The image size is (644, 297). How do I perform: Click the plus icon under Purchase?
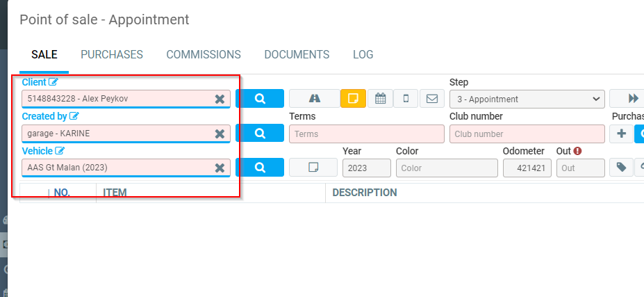pyautogui.click(x=621, y=134)
